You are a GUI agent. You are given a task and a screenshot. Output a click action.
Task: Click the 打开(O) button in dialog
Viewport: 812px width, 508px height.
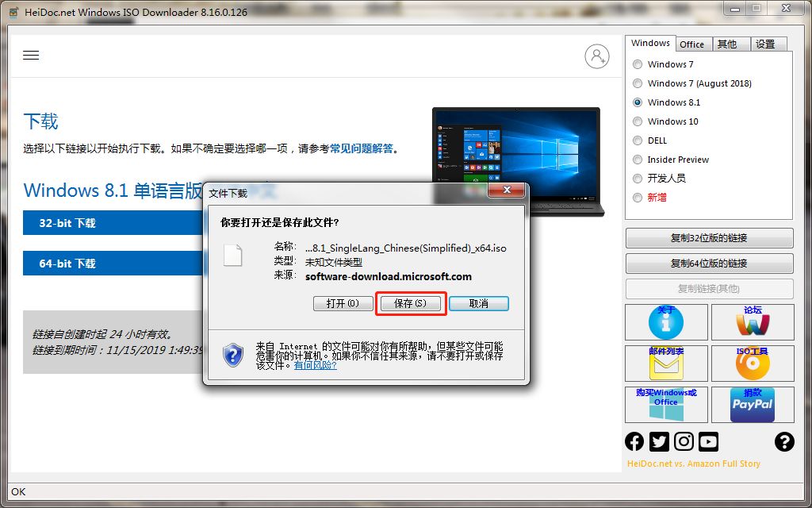(343, 303)
